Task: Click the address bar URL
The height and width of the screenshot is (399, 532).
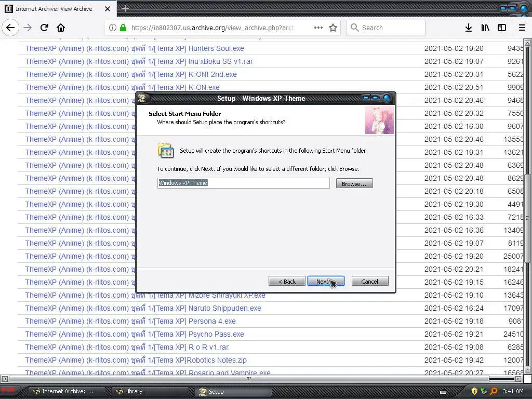Action: [x=212, y=28]
